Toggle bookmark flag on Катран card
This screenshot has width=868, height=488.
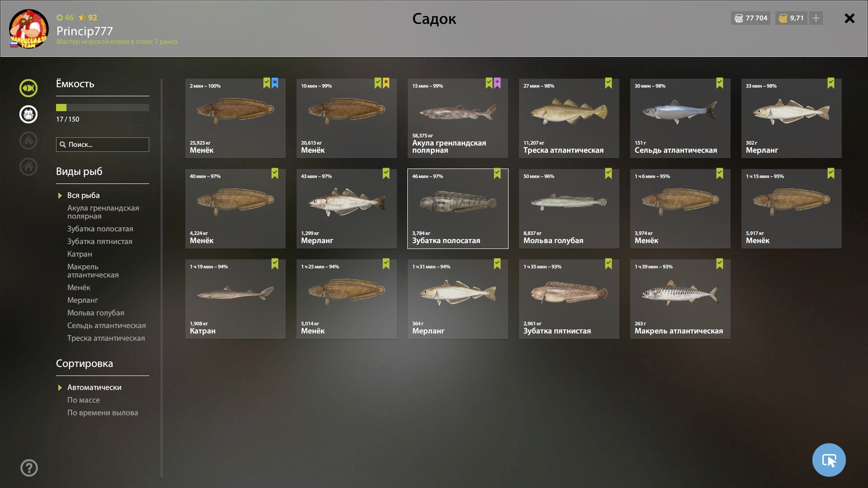pos(274,264)
